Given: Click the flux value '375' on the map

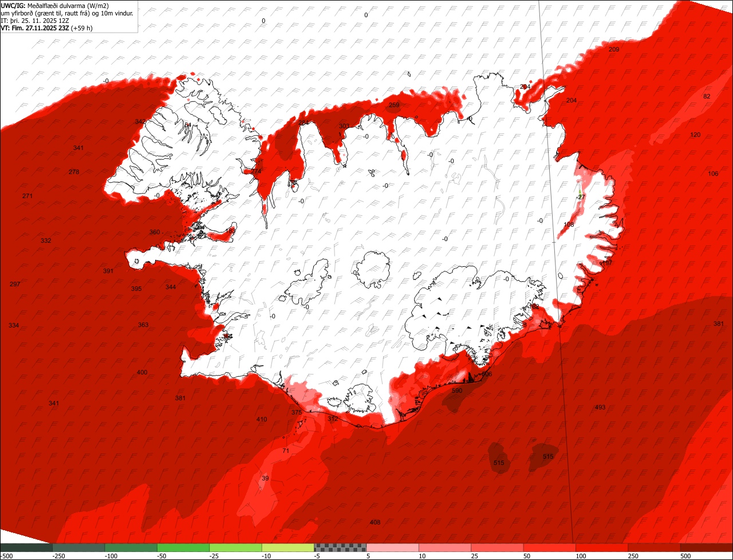Looking at the screenshot, I should pyautogui.click(x=296, y=412).
